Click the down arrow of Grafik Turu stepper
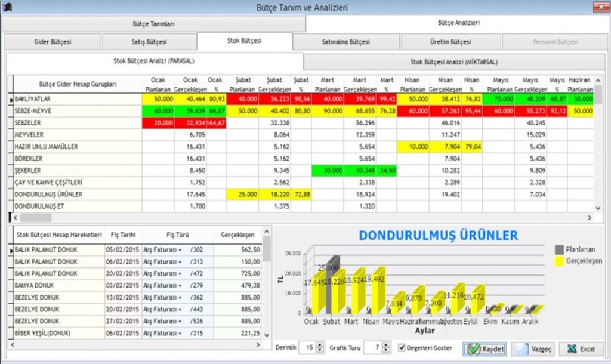 (x=387, y=351)
